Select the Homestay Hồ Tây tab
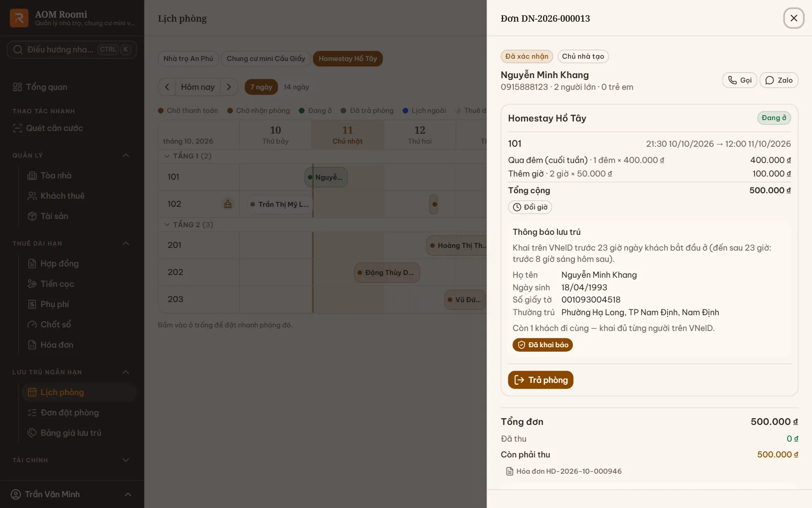 [348, 58]
